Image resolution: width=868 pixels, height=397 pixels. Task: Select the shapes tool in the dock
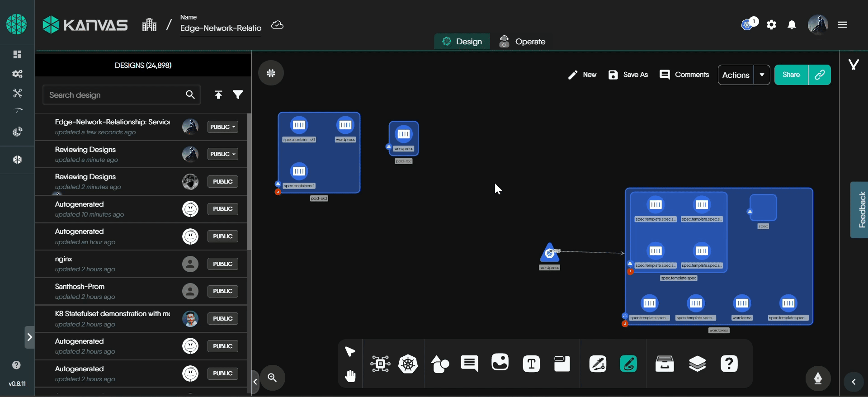[x=440, y=364]
